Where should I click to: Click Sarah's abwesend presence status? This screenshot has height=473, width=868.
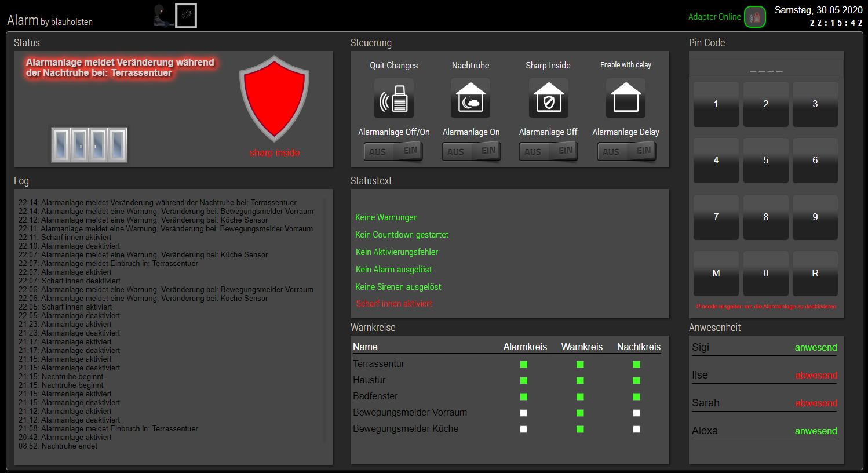pyautogui.click(x=816, y=403)
